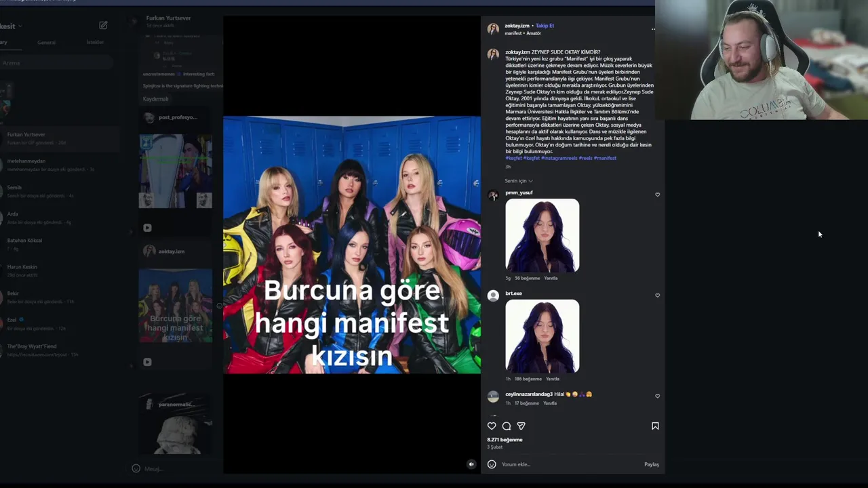Open zoktay.izm's avatar in the post header

pyautogui.click(x=493, y=28)
